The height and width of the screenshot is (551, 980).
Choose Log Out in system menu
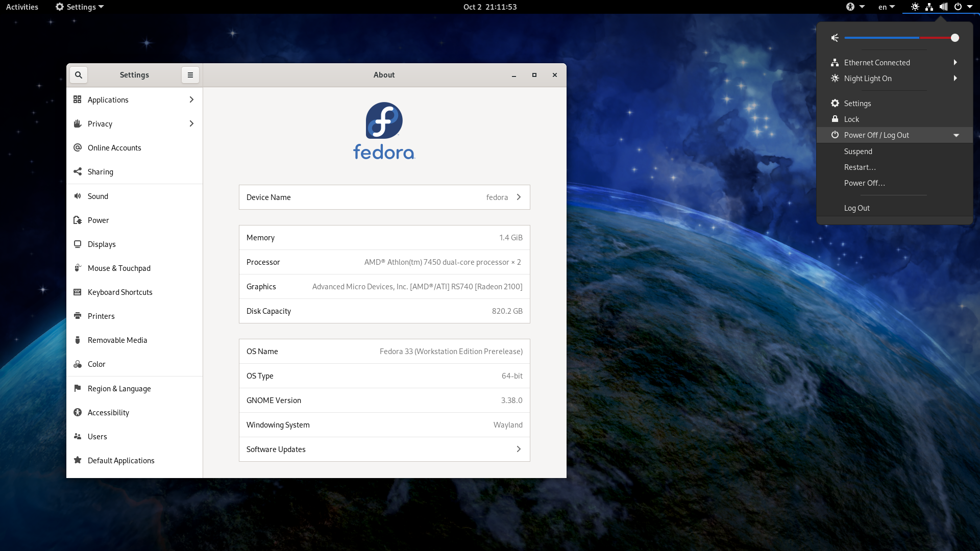click(856, 208)
